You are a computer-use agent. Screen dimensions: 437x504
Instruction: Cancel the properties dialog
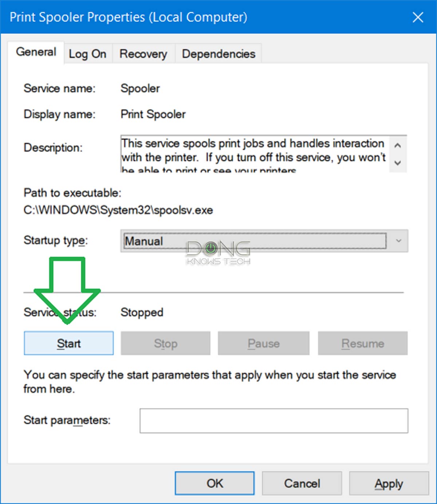point(302,483)
